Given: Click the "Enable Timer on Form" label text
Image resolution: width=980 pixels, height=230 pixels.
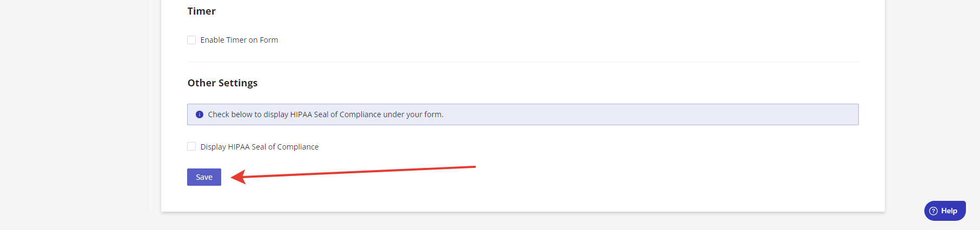Looking at the screenshot, I should (239, 40).
